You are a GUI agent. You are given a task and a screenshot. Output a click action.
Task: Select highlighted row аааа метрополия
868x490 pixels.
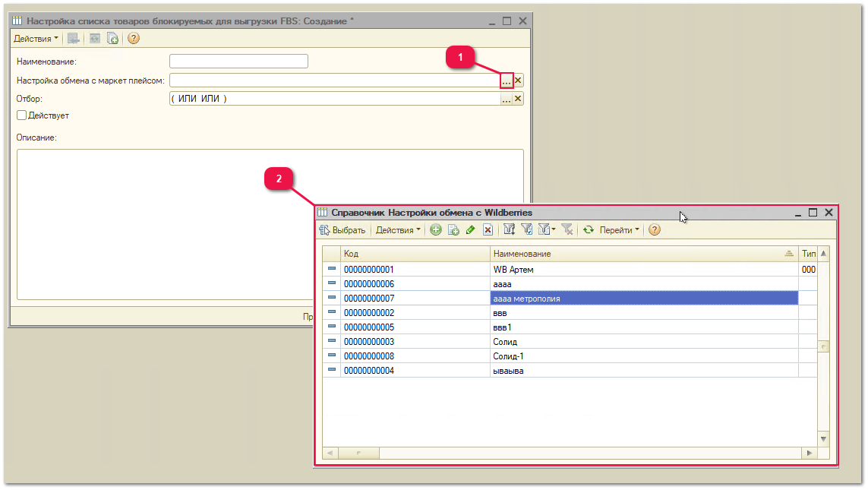(570, 299)
